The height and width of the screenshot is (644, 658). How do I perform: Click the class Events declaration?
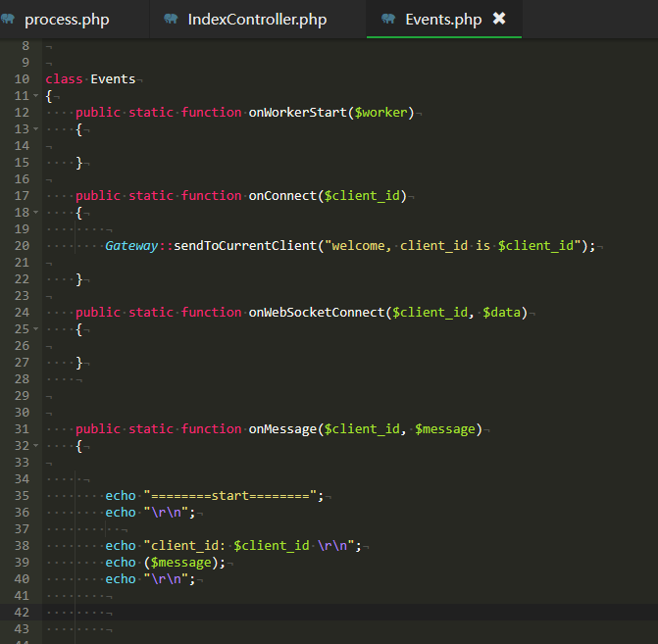click(90, 79)
